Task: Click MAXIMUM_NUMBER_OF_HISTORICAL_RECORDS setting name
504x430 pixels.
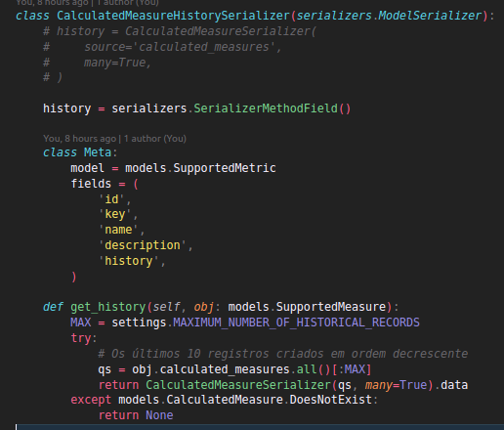Action: pyautogui.click(x=296, y=322)
